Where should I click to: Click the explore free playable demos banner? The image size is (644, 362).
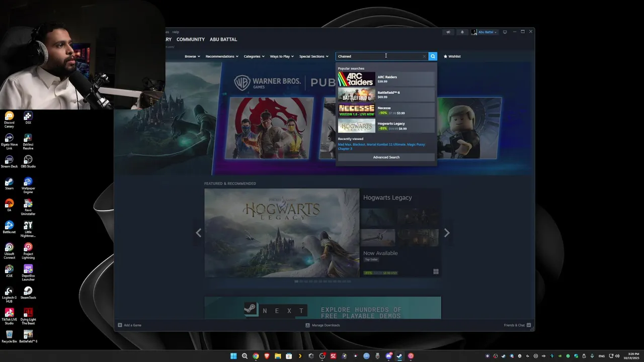[323, 308]
